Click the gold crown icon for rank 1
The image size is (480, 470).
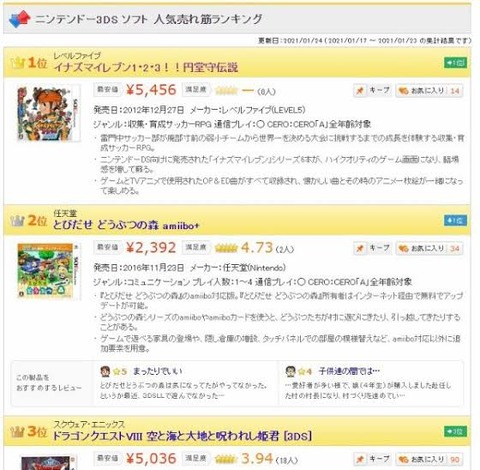coord(18,63)
